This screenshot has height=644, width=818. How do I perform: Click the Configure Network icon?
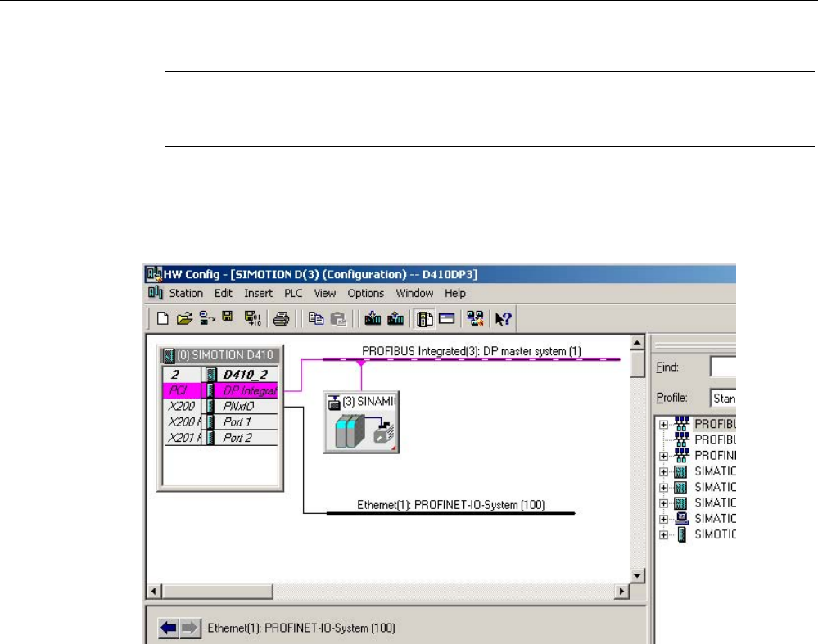[475, 318]
